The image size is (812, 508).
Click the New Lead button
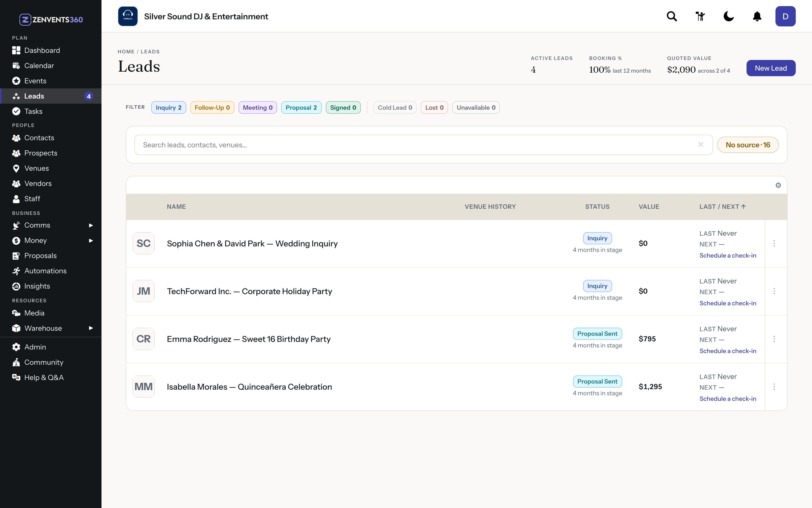click(x=771, y=68)
